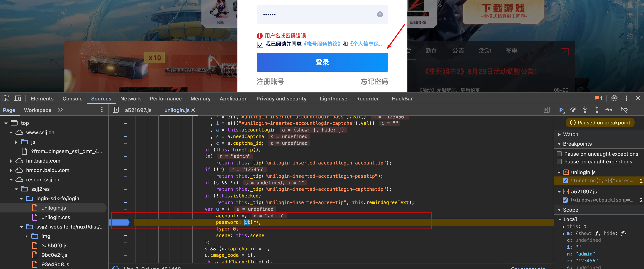The image size is (644, 269).
Task: Close the unilogin.js editor tab
Action: point(193,110)
